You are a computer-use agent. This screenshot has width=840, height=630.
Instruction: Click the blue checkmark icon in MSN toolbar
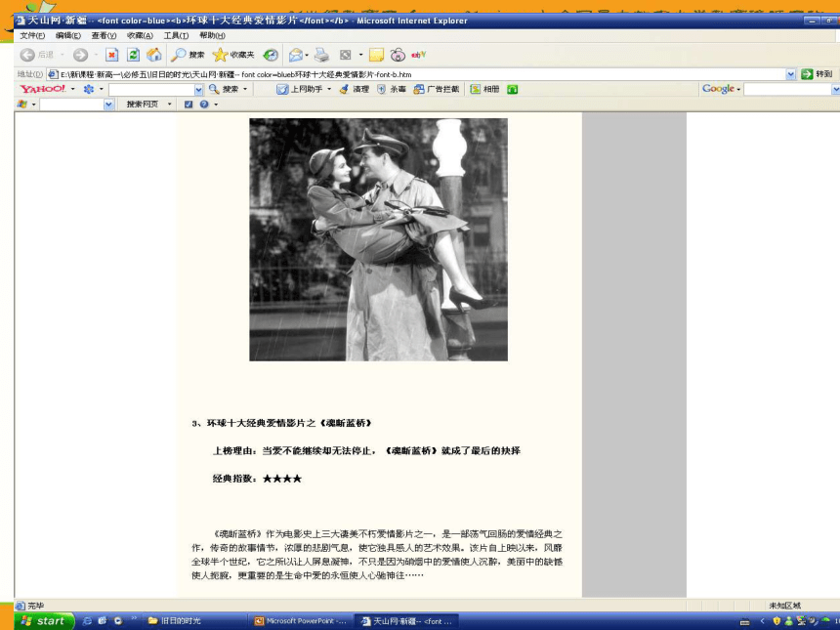189,104
